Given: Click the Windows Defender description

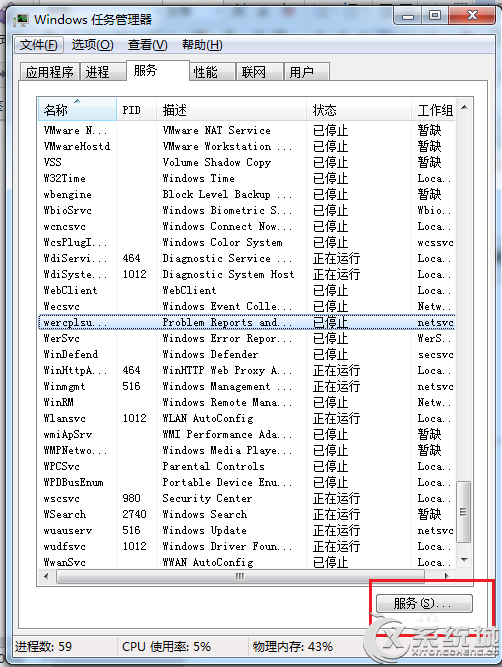Looking at the screenshot, I should click(210, 354).
